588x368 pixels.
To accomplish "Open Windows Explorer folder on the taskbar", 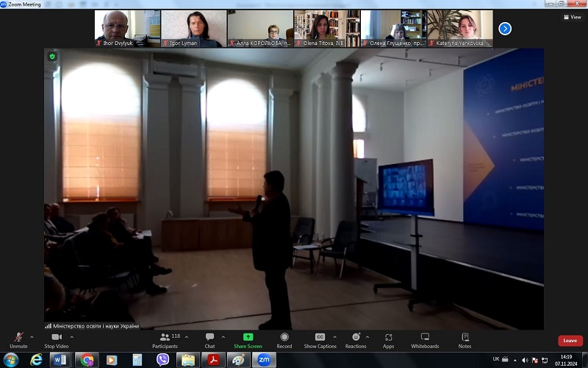I will click(x=188, y=360).
